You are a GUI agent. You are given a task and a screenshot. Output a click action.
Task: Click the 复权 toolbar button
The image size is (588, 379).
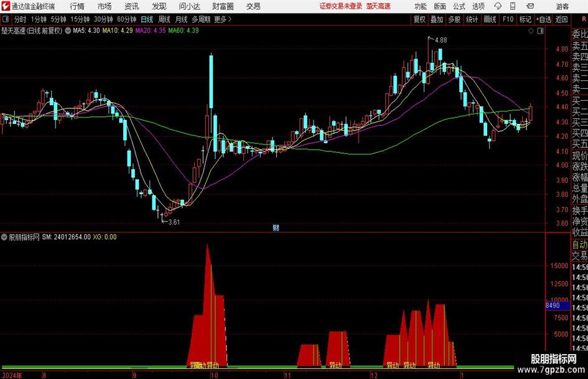[419, 19]
